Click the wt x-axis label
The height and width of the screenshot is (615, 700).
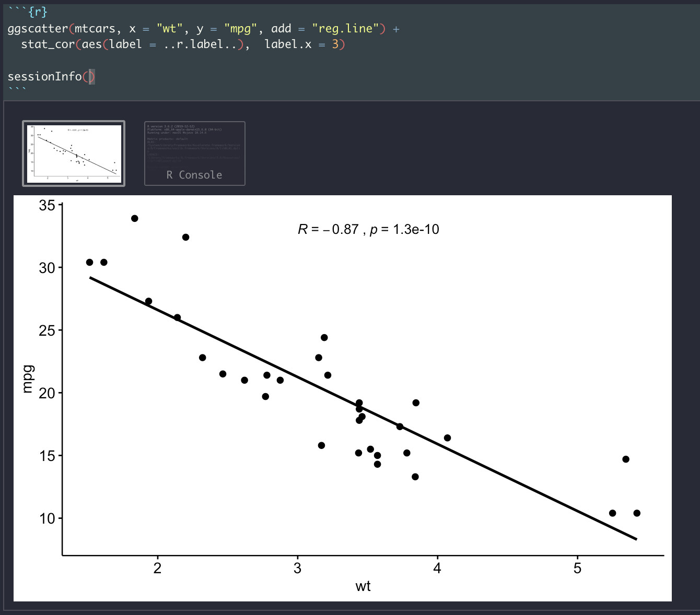[x=364, y=586]
